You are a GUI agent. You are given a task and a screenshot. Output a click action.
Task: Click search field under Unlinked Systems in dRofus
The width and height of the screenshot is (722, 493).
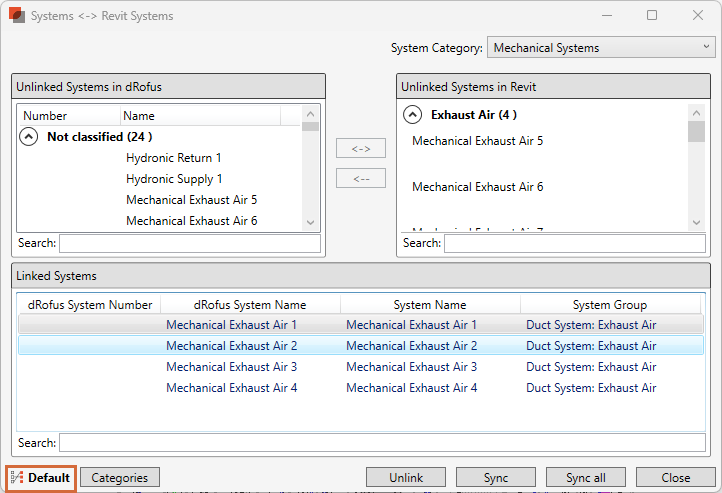(190, 243)
